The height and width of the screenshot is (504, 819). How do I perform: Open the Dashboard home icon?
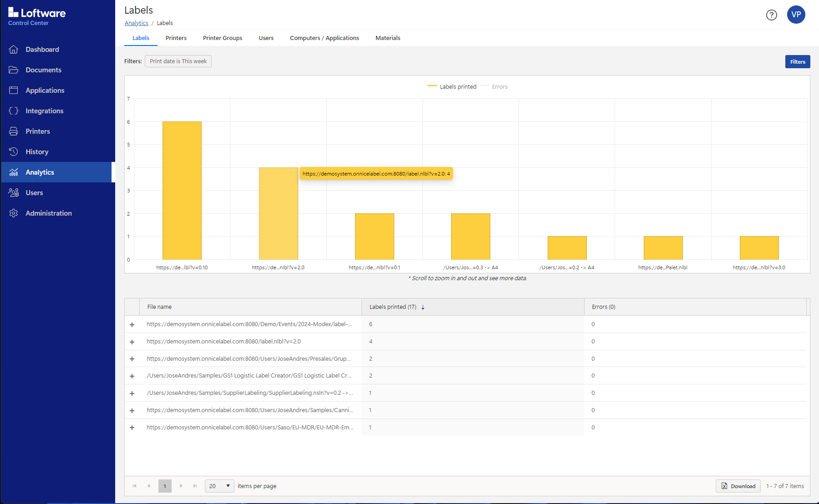14,50
